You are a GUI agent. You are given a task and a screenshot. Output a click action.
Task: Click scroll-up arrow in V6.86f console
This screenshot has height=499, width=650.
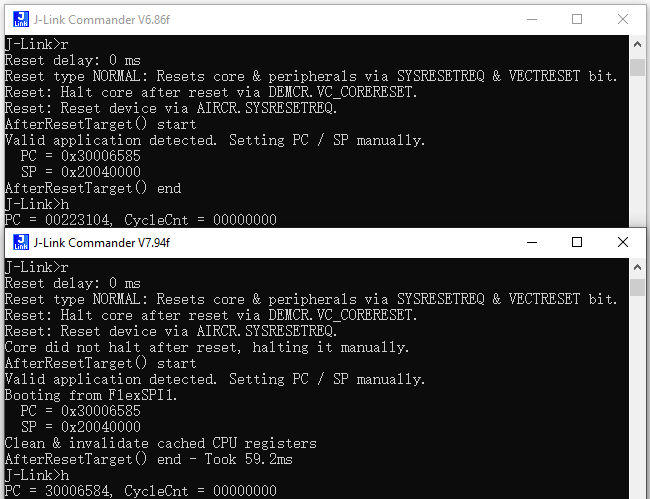[637, 44]
